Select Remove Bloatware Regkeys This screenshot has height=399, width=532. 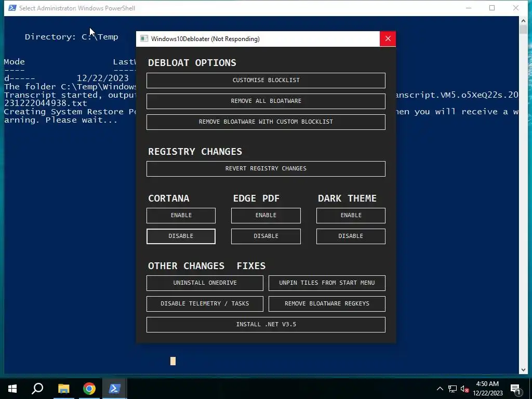(x=327, y=303)
